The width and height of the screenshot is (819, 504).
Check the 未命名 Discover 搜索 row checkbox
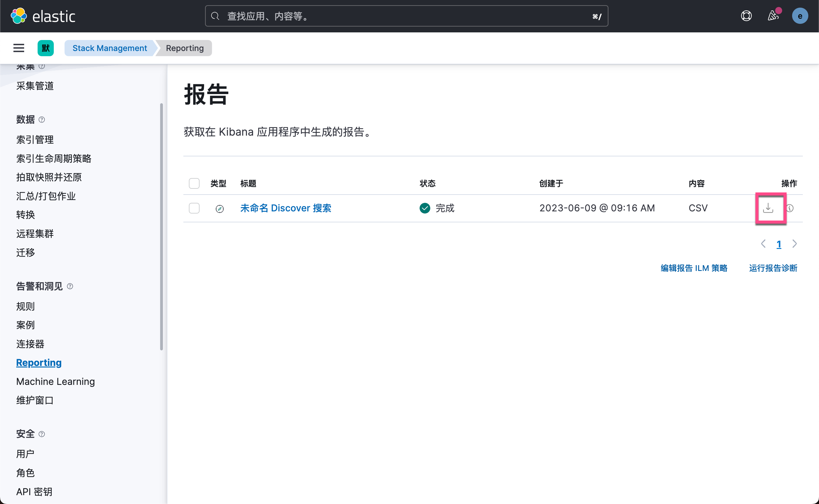tap(194, 208)
